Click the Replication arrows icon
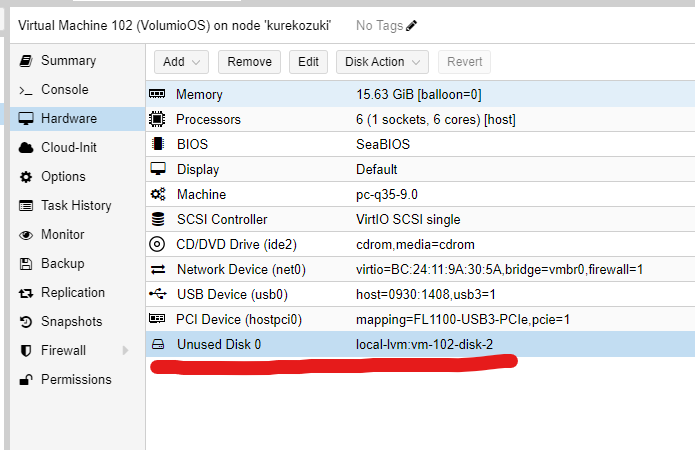The width and height of the screenshot is (695, 450). [26, 293]
